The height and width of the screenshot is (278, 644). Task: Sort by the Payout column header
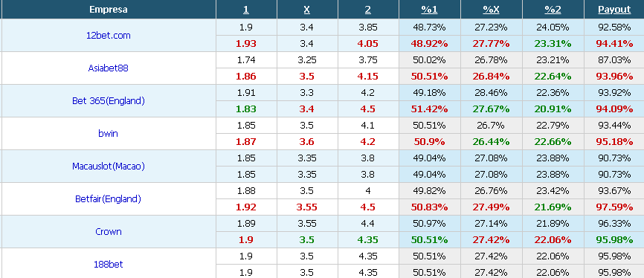pyautogui.click(x=614, y=10)
